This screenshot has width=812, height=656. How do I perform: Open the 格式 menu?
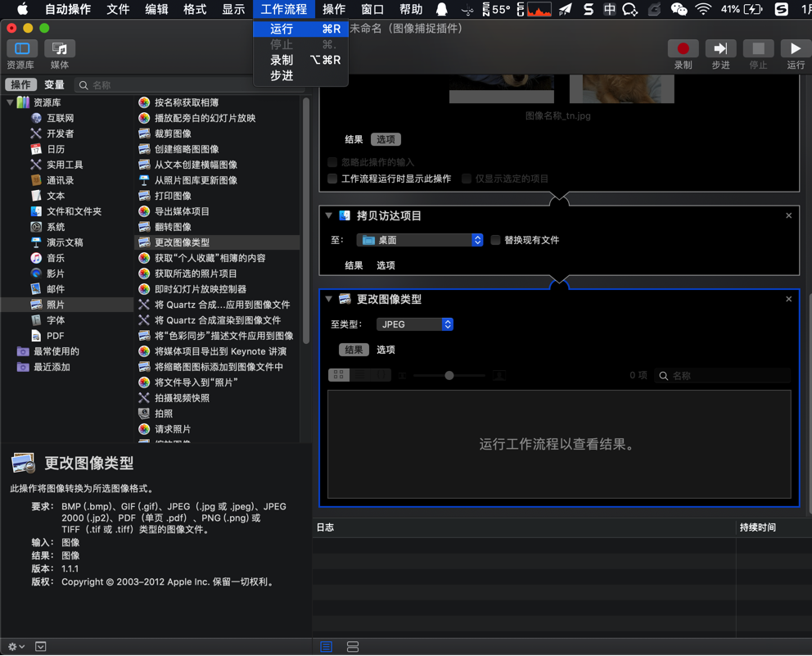(195, 9)
